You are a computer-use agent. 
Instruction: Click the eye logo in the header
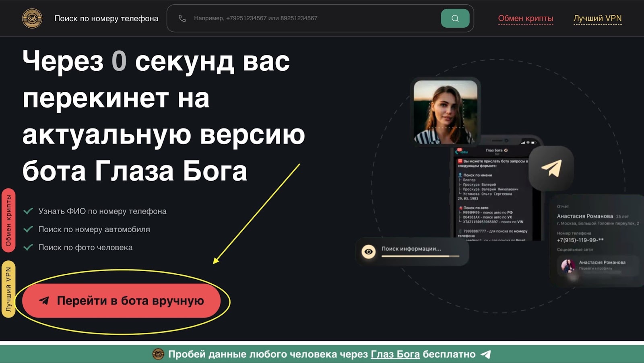(x=32, y=18)
